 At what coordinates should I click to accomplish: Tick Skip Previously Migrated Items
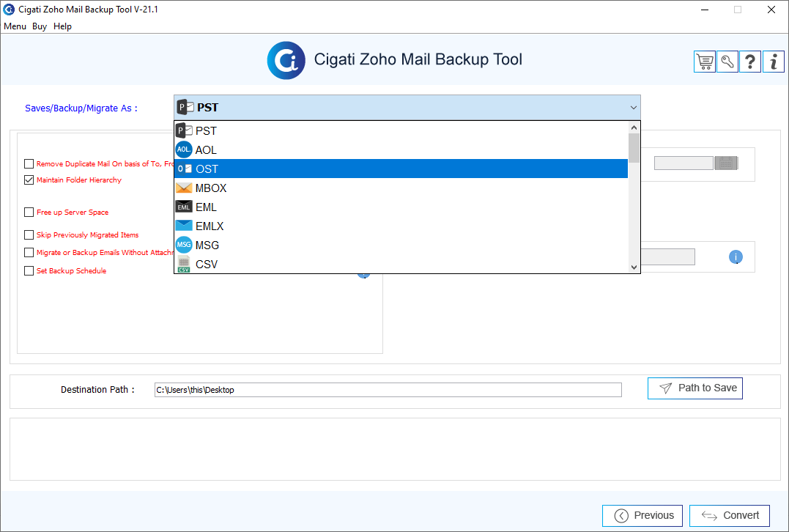(29, 234)
